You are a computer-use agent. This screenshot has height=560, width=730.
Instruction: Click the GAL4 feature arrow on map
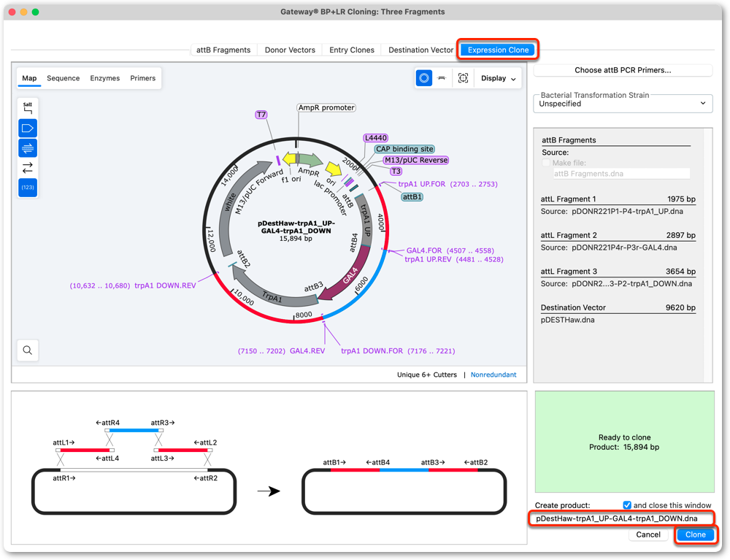pyautogui.click(x=350, y=275)
